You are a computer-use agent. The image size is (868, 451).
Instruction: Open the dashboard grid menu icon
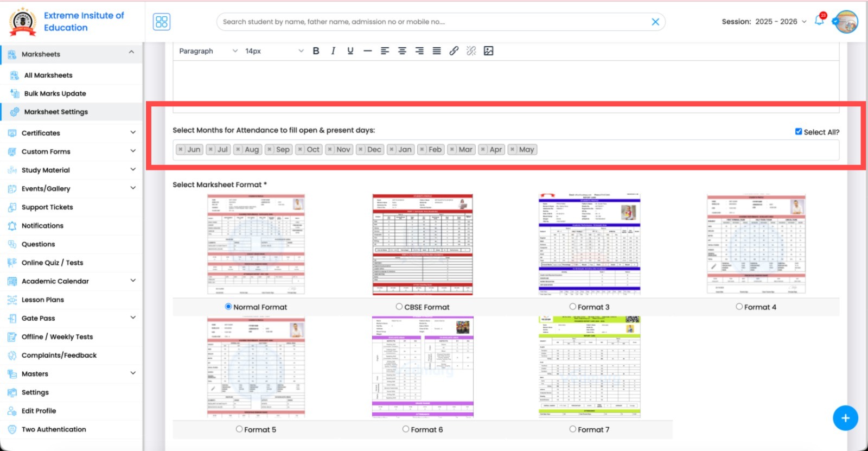point(162,22)
